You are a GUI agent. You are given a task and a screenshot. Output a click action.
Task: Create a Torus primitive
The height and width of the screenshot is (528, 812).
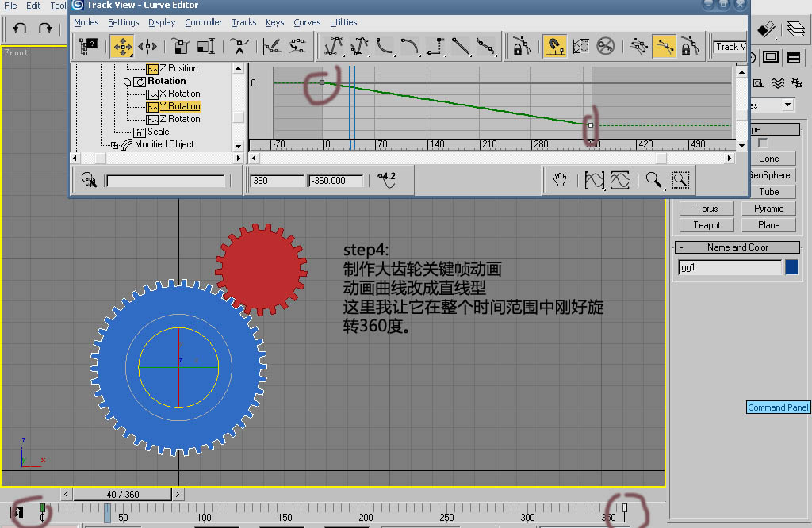pos(707,209)
